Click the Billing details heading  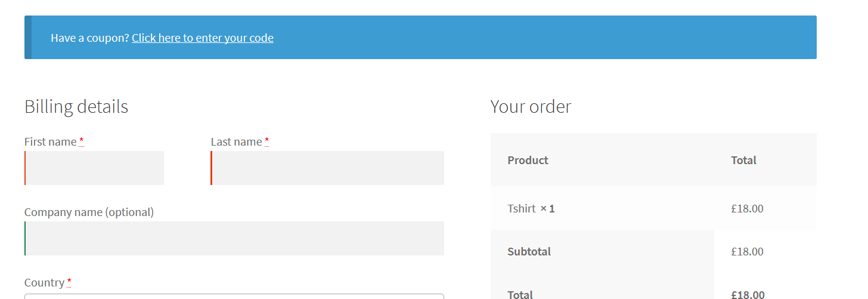pos(76,106)
